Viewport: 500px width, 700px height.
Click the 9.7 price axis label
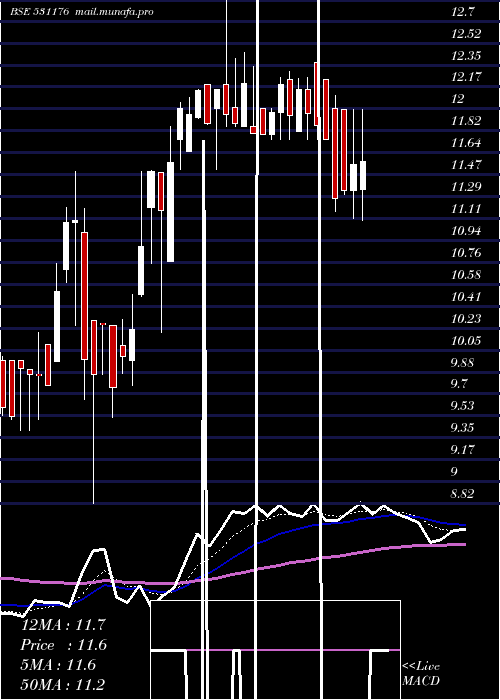tap(459, 384)
